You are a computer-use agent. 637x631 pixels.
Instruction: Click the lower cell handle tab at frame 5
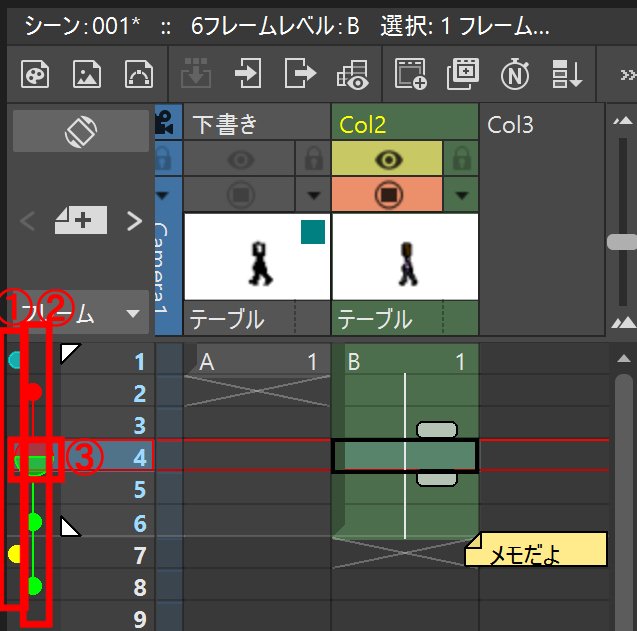[437, 479]
